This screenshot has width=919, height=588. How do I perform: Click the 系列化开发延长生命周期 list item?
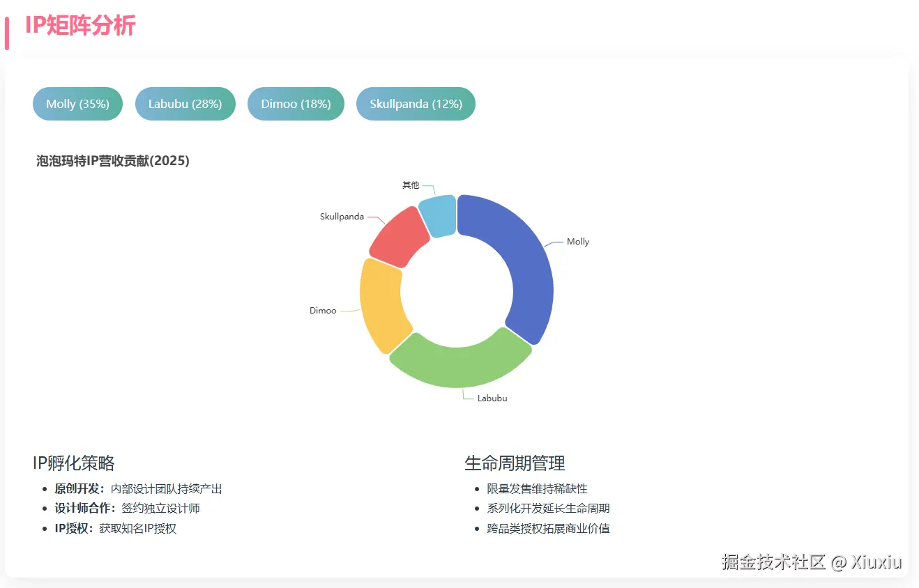(x=548, y=509)
